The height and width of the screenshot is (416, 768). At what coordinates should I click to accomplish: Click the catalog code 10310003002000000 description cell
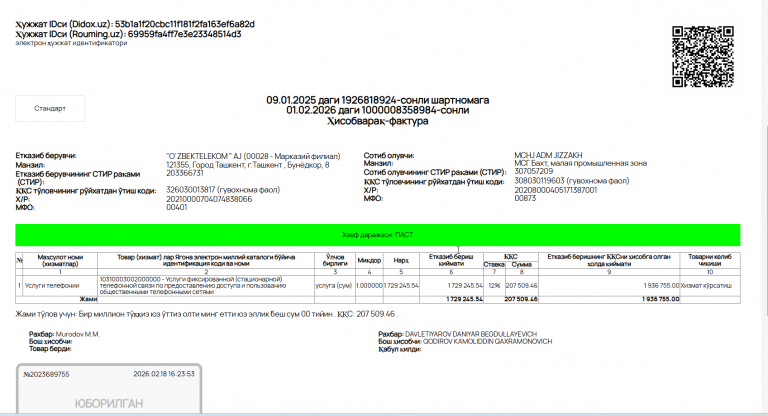(206, 286)
